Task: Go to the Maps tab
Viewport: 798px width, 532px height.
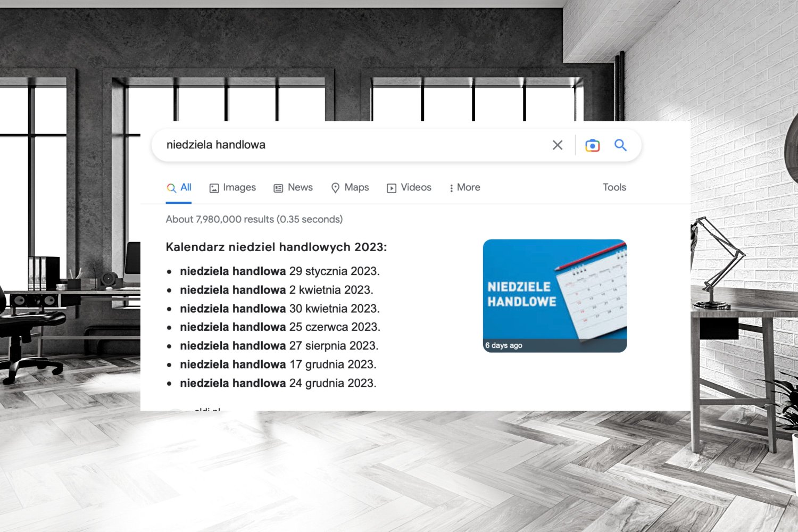Action: [350, 188]
